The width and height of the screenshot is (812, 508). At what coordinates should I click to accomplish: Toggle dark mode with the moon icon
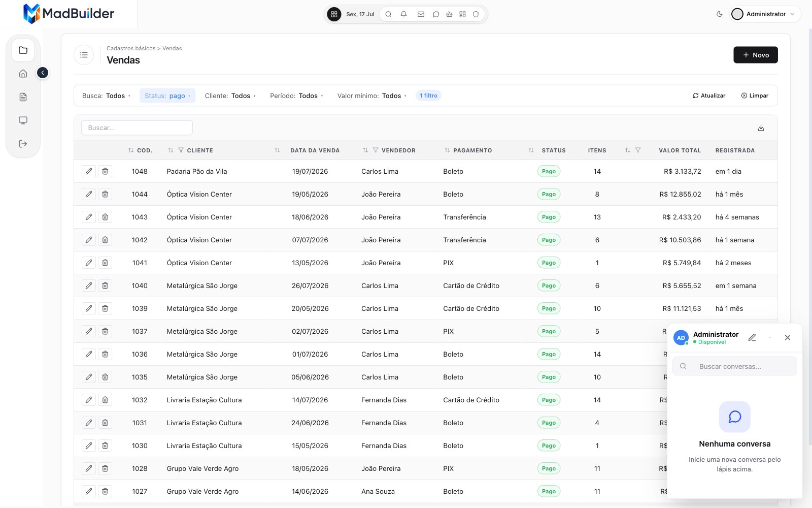click(x=719, y=14)
